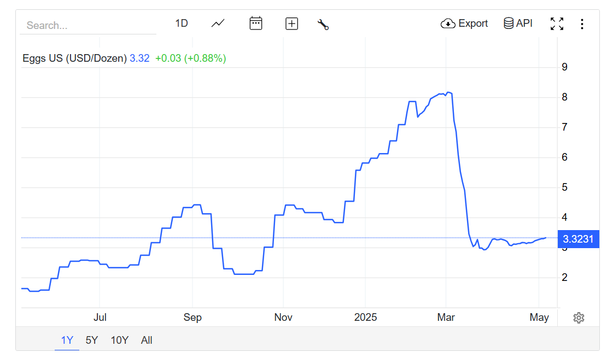Image resolution: width=613 pixels, height=364 pixels.
Task: Click the Sep label on time axis
Action: point(192,318)
